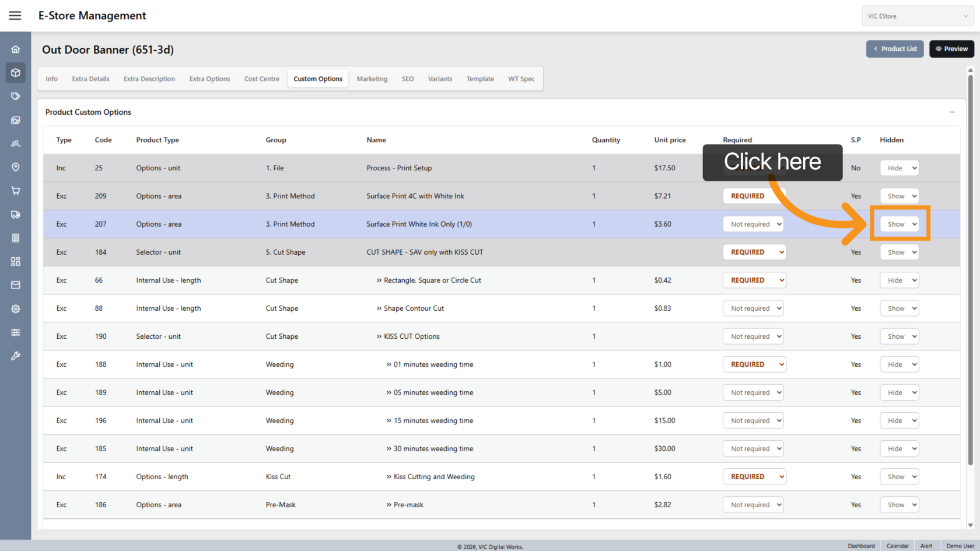The width and height of the screenshot is (980, 551).
Task: Click the shopping cart sidebar icon
Action: pos(16,191)
